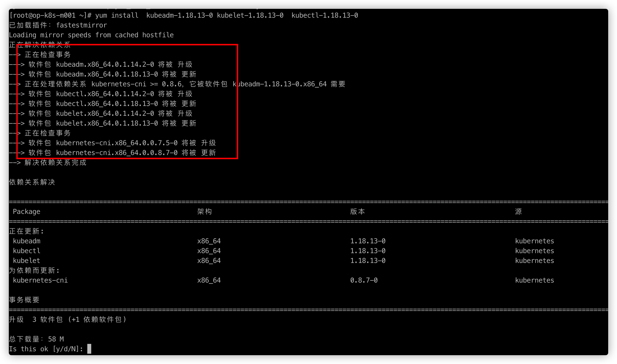
Task: Click the kubeadm.x86_64.0.1.18.13-0 package line
Action: tap(103, 74)
